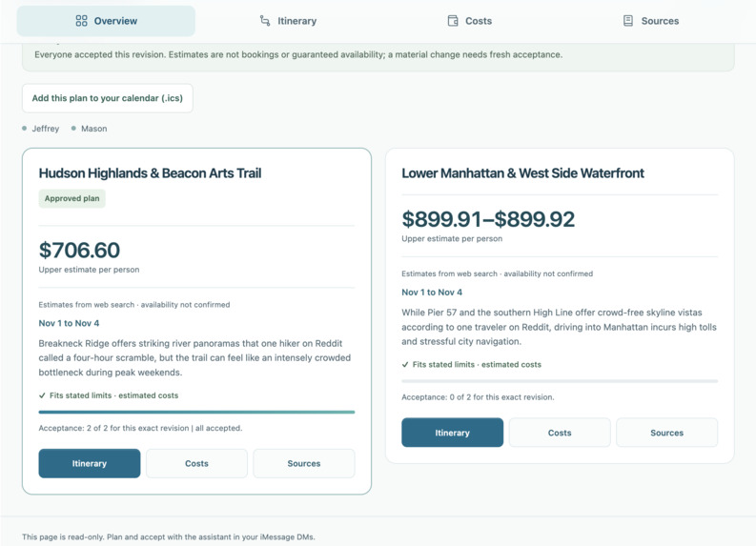This screenshot has width=756, height=546.
Task: View Sources for Hudson Highlands plan
Action: click(x=304, y=464)
